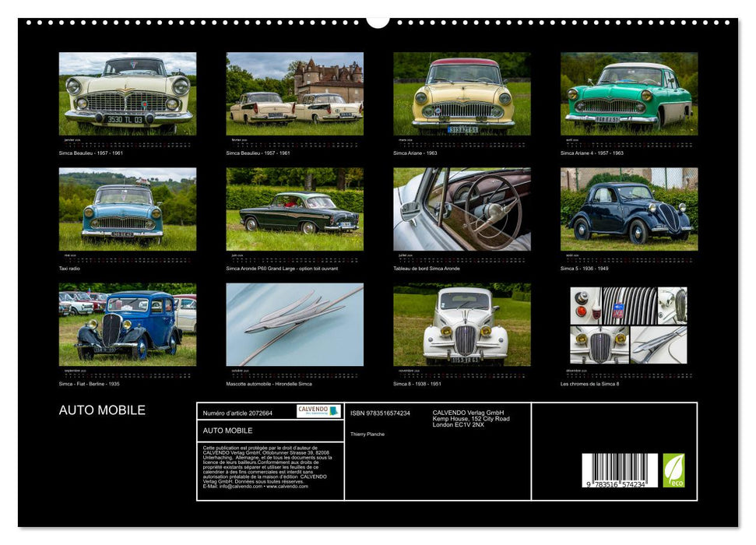Select the AUTO MOBILE title text
756x545 pixels.
pyautogui.click(x=102, y=410)
